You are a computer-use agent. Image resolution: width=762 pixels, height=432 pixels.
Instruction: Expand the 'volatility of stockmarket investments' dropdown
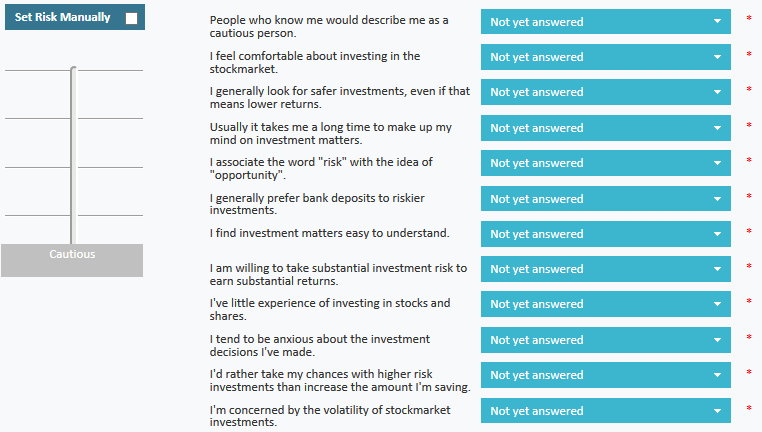tap(605, 411)
